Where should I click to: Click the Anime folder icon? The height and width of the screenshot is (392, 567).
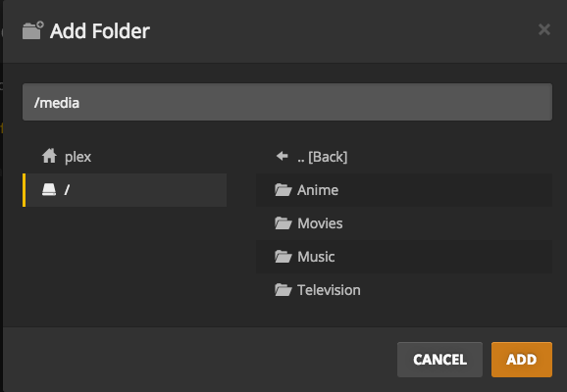pos(283,190)
